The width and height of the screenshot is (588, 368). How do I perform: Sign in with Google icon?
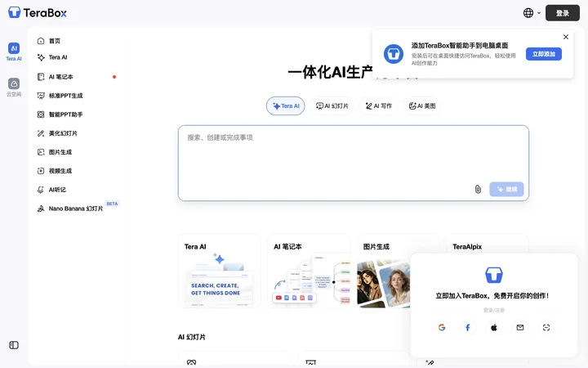(x=441, y=327)
